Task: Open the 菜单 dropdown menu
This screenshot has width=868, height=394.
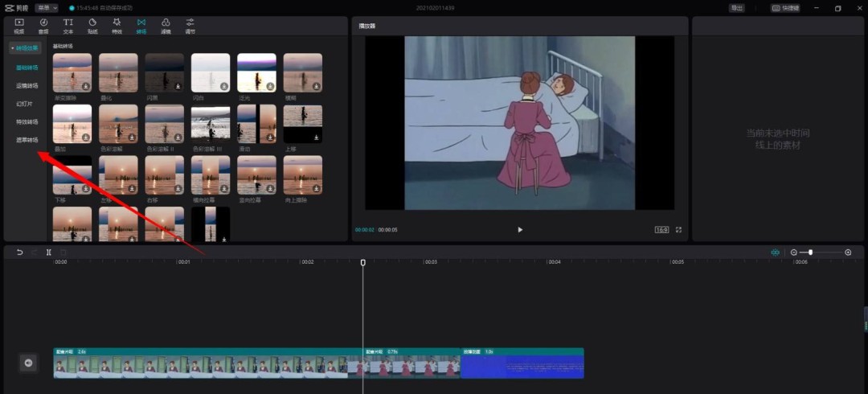Action: click(47, 8)
